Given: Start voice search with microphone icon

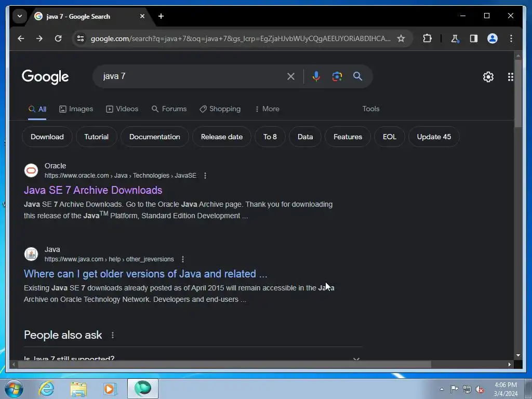Looking at the screenshot, I should 316,76.
